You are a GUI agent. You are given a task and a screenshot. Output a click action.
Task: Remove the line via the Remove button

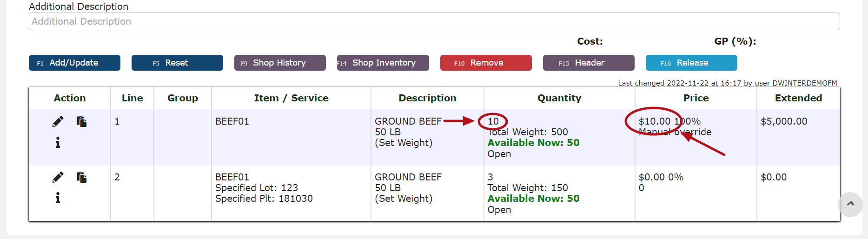486,63
